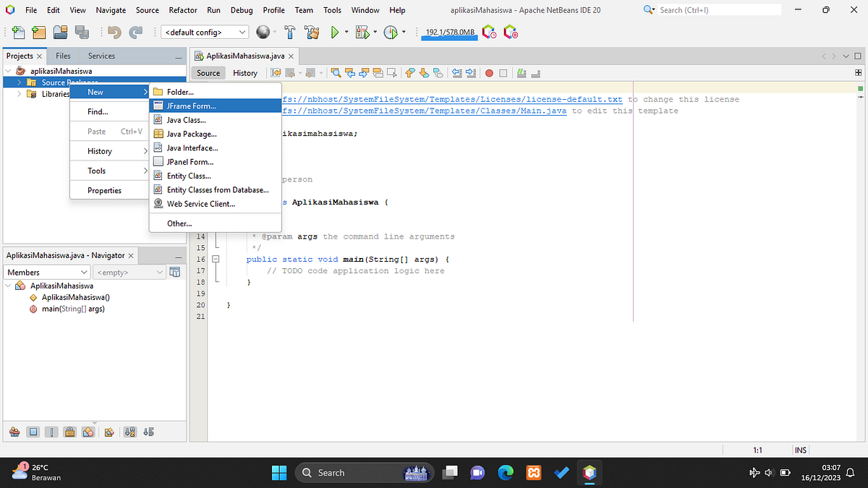Run the project with green play icon
The height and width of the screenshot is (488, 868).
click(x=335, y=33)
